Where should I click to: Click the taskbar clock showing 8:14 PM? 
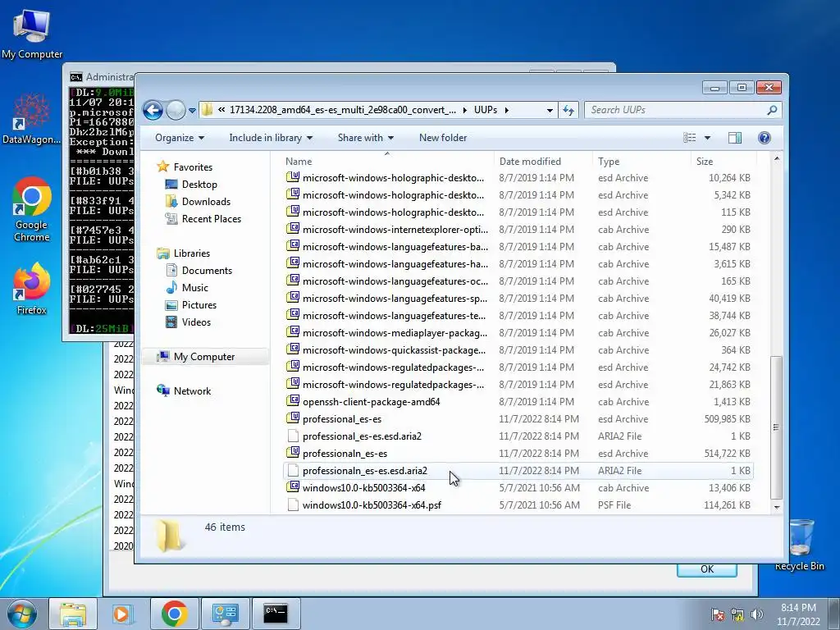tap(798, 614)
